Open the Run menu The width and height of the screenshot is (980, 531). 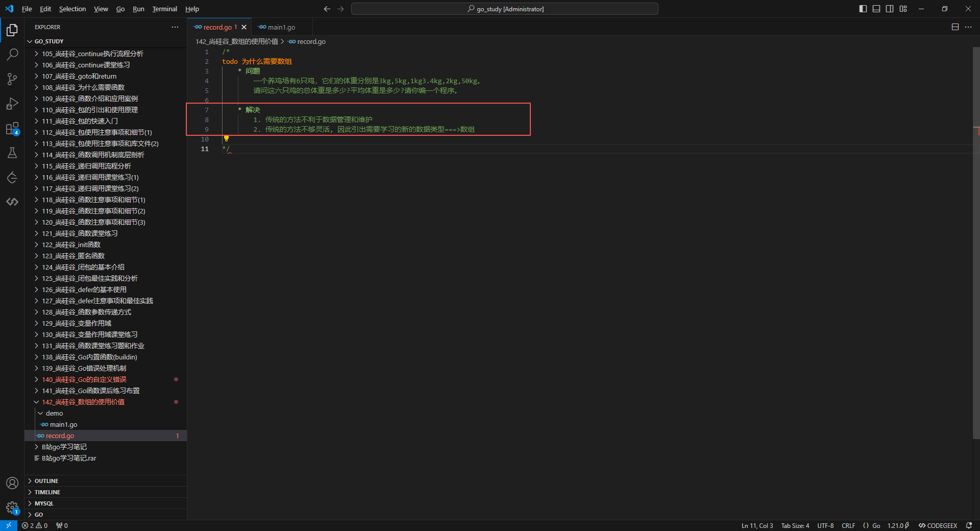coord(138,9)
